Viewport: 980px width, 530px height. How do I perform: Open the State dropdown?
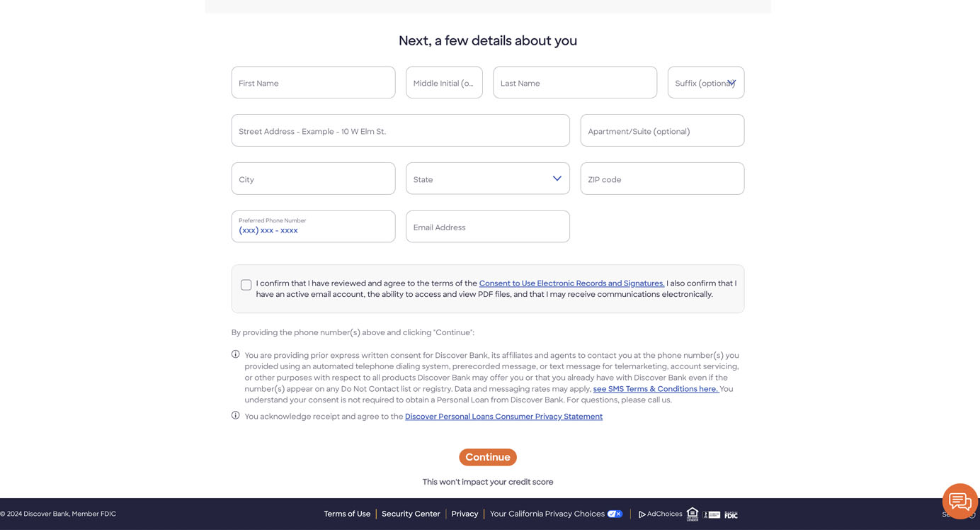point(487,178)
